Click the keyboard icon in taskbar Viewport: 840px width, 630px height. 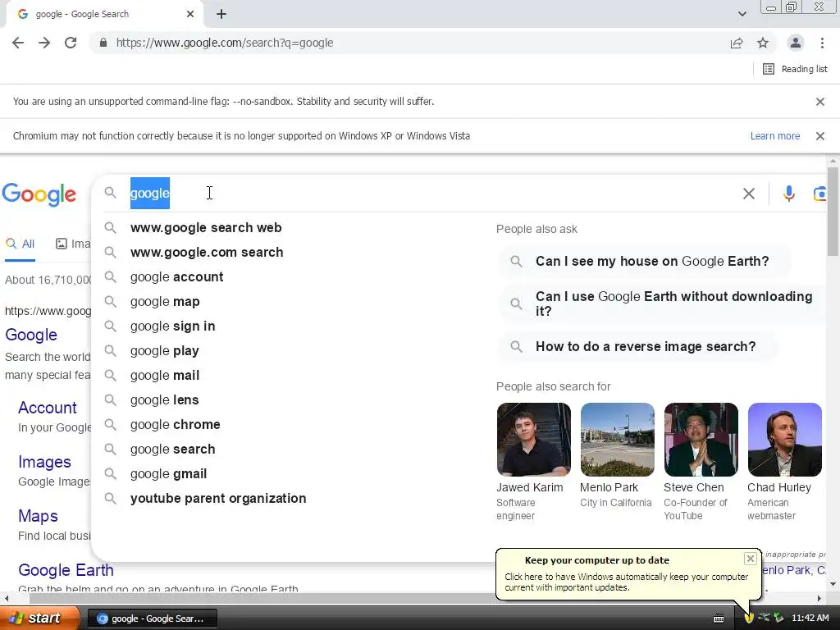tap(719, 619)
